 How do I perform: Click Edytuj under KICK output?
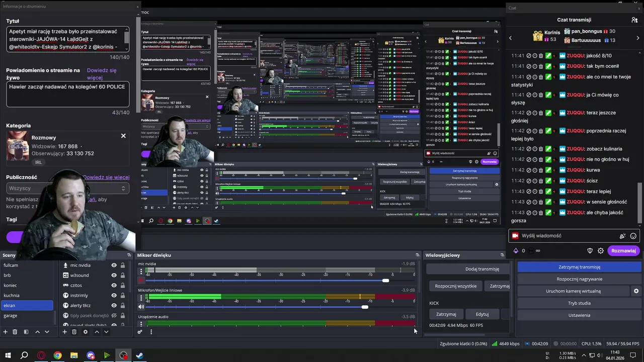tap(482, 314)
